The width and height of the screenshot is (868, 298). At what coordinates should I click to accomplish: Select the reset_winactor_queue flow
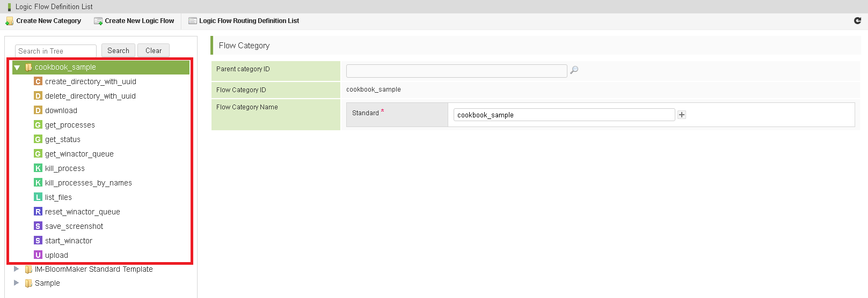(83, 212)
